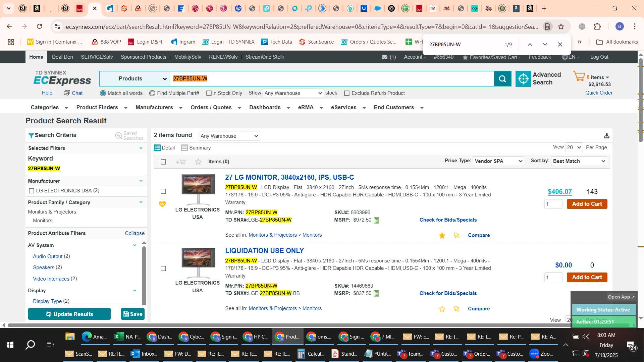Select checkbox for LIQUIDATION USE ONLY product
This screenshot has width=644, height=362.
[x=163, y=268]
